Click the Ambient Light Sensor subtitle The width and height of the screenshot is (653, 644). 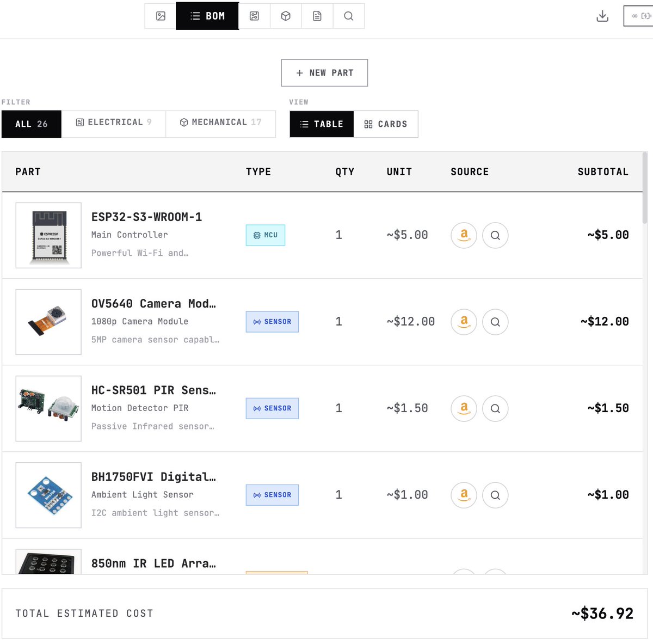143,494
